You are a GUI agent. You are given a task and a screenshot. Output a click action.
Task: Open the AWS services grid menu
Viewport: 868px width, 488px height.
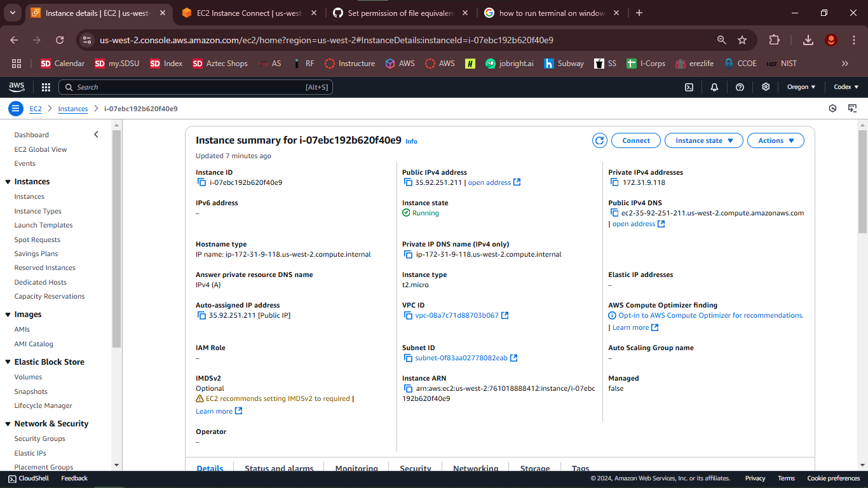[46, 87]
